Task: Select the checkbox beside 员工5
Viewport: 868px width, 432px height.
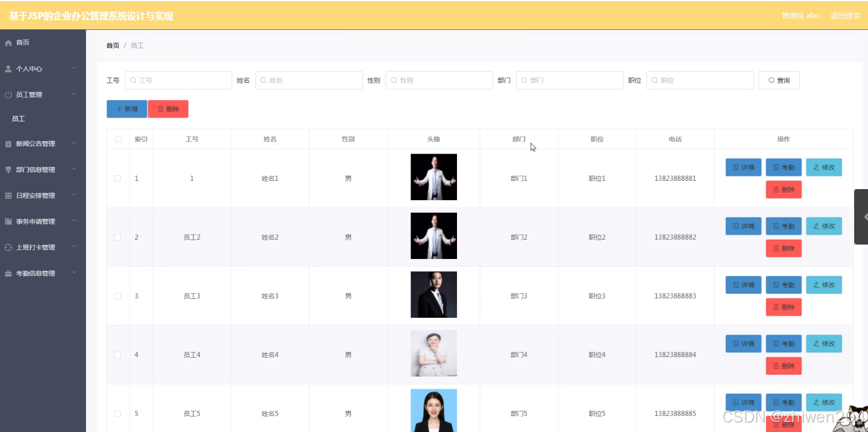Action: (118, 413)
